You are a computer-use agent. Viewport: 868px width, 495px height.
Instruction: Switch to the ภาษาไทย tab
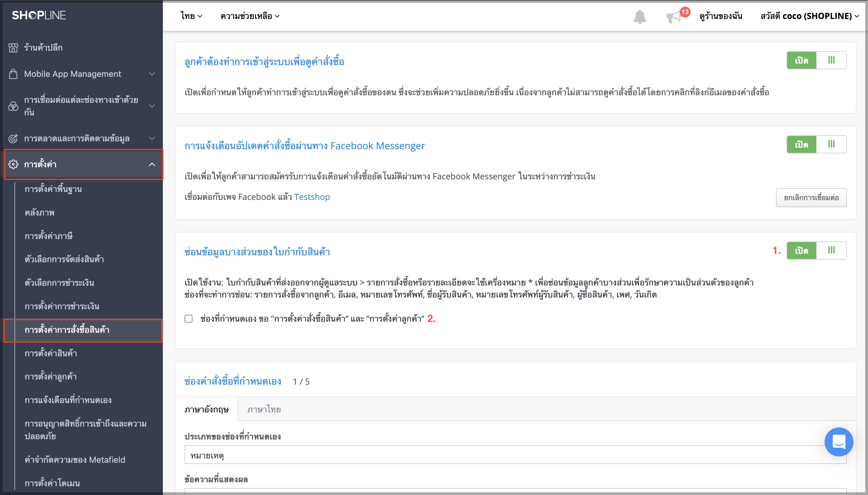click(264, 409)
